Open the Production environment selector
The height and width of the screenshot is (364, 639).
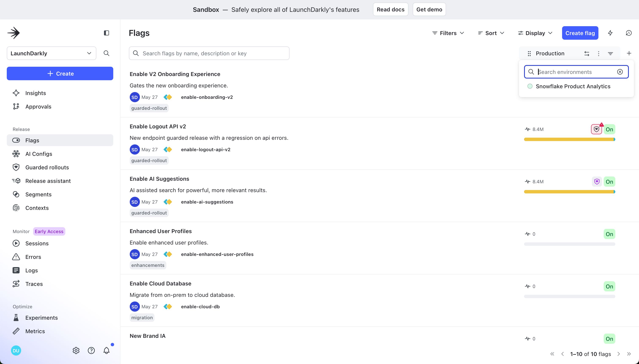click(x=550, y=53)
